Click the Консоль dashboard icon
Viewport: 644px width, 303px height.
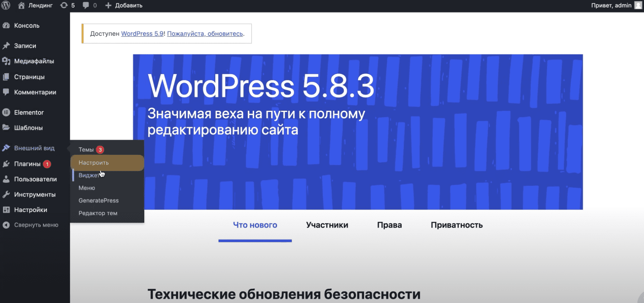click(x=6, y=25)
